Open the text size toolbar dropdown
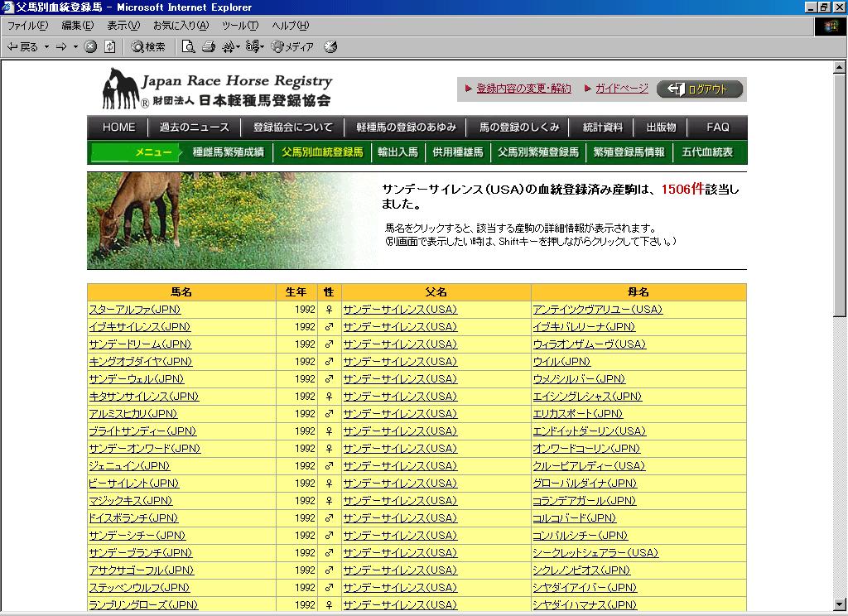 coord(231,47)
